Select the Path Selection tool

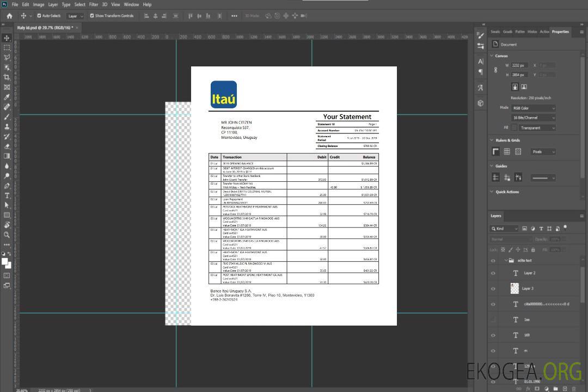click(7, 205)
